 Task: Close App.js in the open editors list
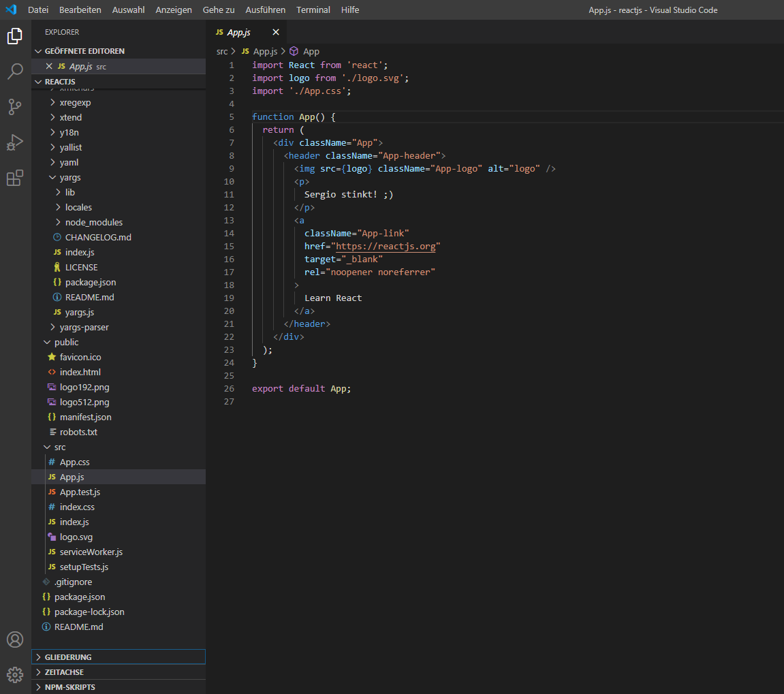point(49,66)
